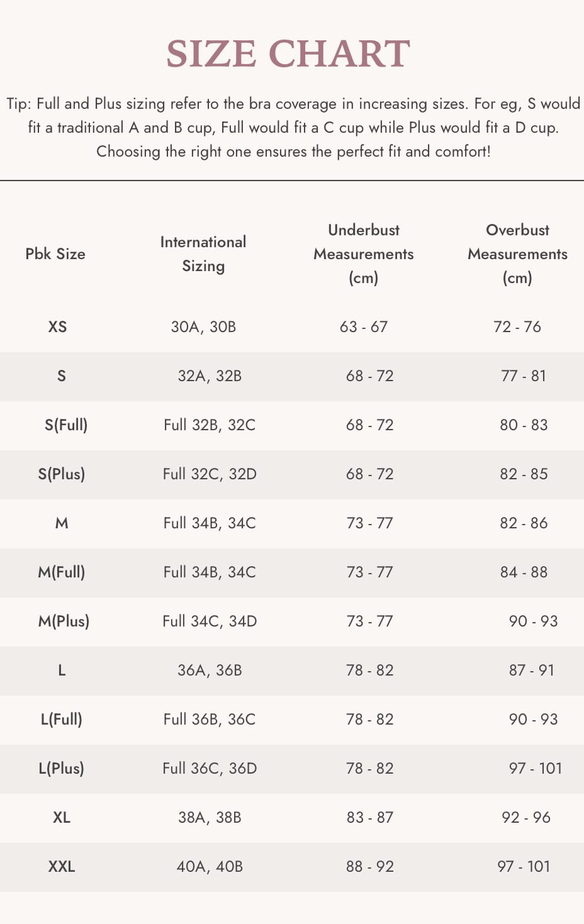The height and width of the screenshot is (924, 584).
Task: Click the XL size label
Action: click(62, 818)
